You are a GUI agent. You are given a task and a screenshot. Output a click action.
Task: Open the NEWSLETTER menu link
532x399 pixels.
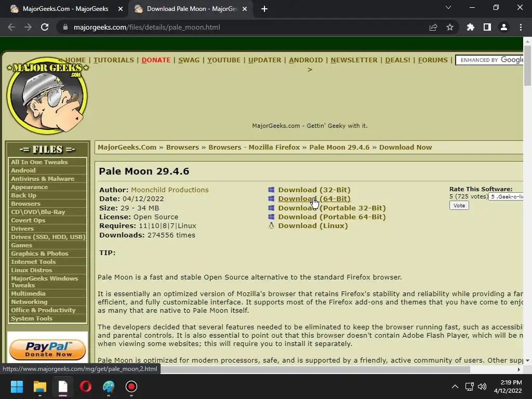pyautogui.click(x=354, y=60)
